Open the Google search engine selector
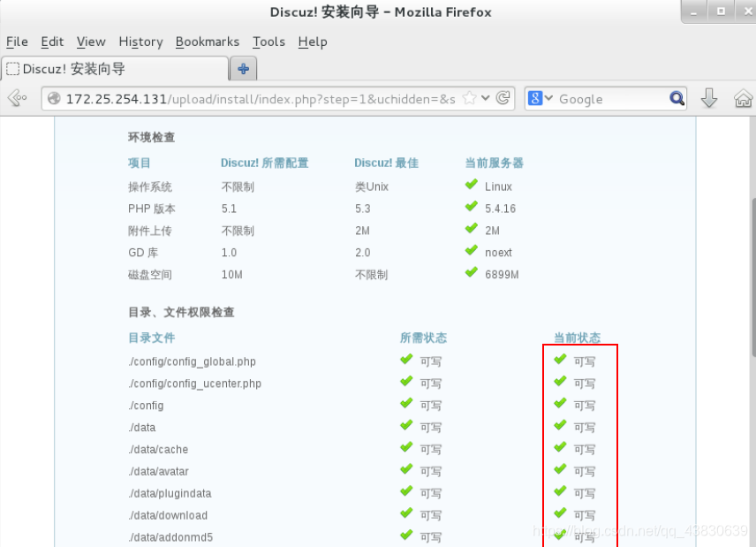 click(x=541, y=98)
